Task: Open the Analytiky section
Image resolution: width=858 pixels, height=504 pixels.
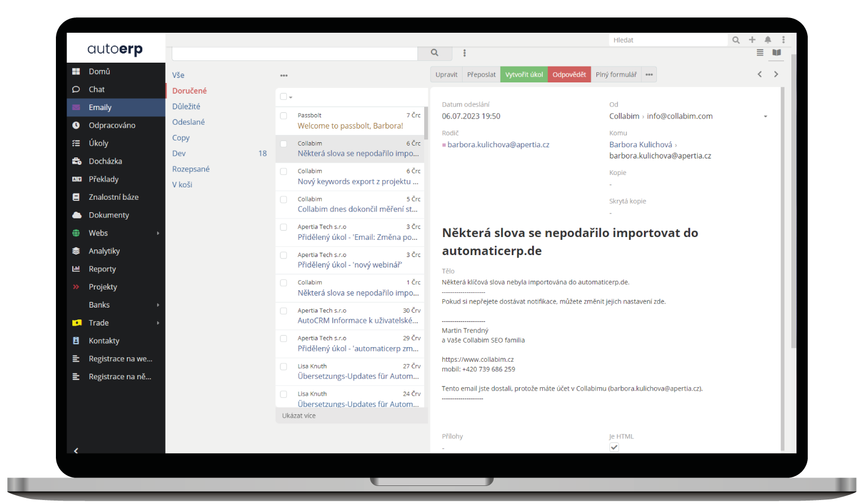Action: point(104,251)
